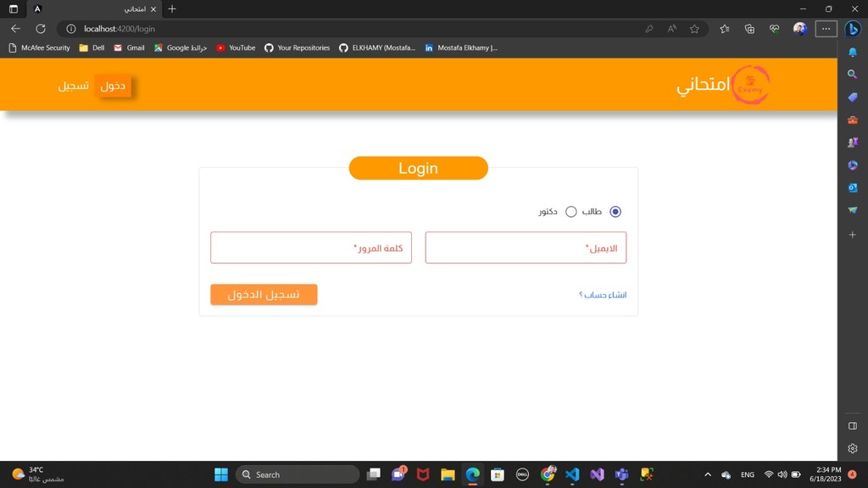
Task: Open the tab actions menu icon
Action: tap(14, 8)
